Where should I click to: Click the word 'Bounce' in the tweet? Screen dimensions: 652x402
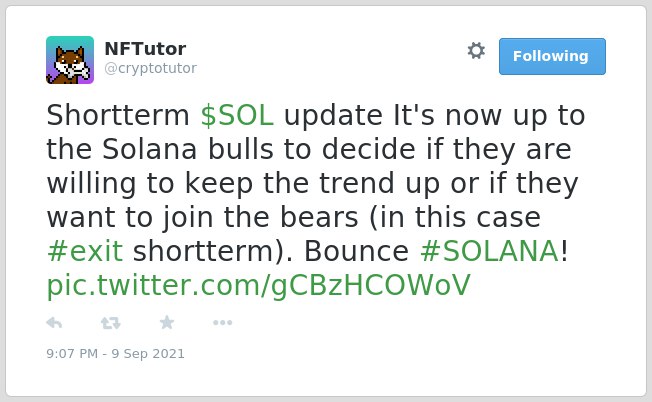356,251
